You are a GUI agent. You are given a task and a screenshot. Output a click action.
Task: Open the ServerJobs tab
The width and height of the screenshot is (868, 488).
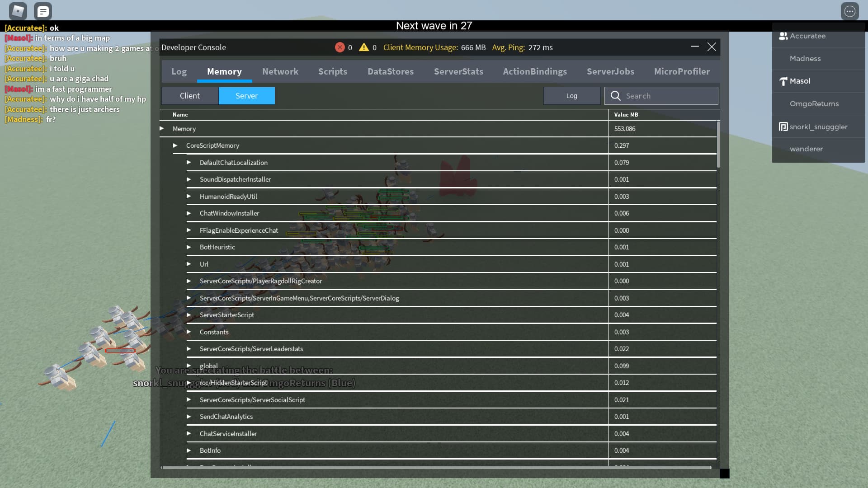610,71
